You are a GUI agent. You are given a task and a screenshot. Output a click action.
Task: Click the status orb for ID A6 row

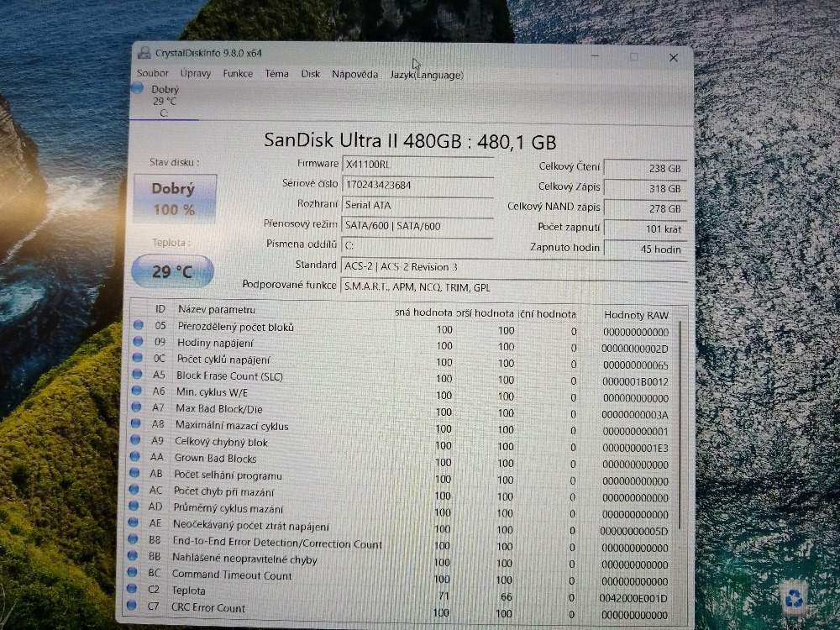pos(137,391)
